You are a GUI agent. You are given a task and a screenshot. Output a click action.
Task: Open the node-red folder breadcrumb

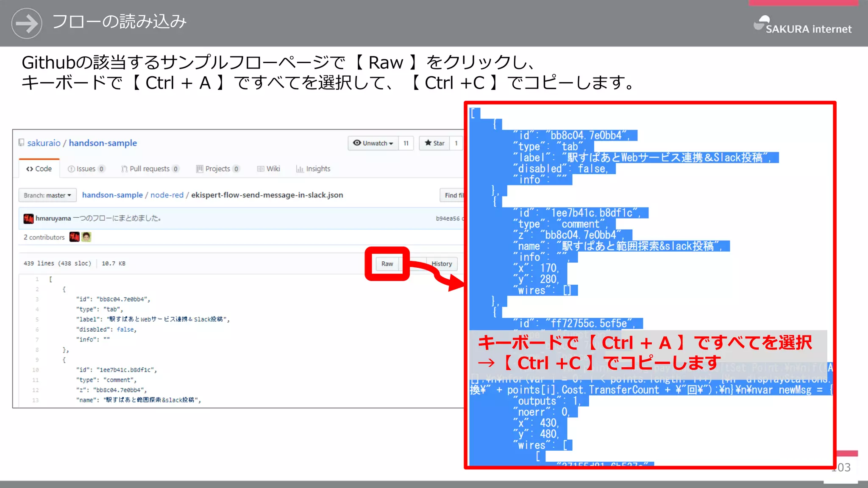(167, 195)
